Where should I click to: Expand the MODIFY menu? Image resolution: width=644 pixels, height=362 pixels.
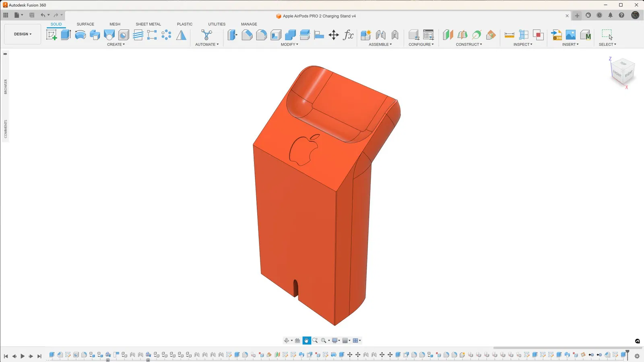(x=289, y=45)
